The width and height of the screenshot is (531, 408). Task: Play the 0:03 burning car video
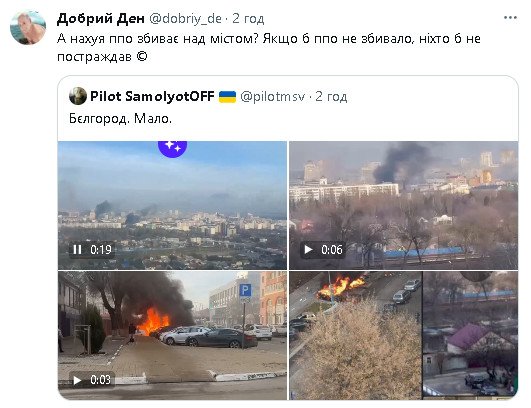[77, 380]
